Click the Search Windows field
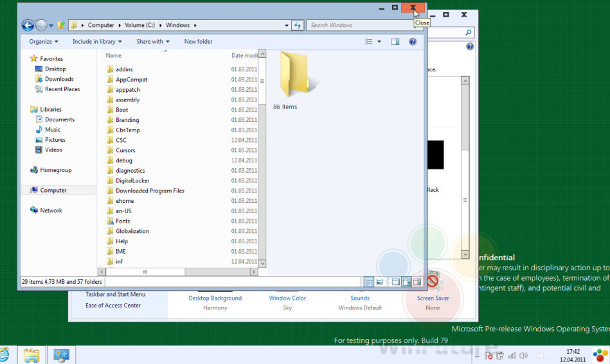The image size is (610, 364). 361,25
